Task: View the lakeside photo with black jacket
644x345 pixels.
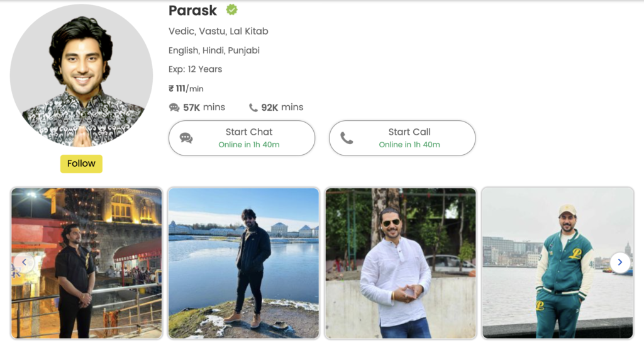Action: click(243, 263)
